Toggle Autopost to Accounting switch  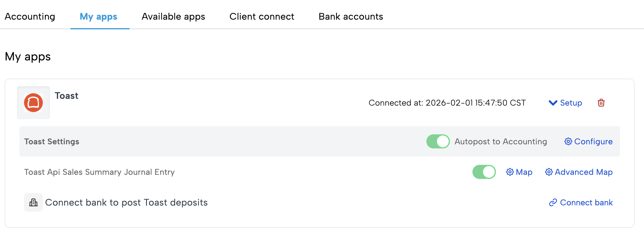[x=438, y=141]
